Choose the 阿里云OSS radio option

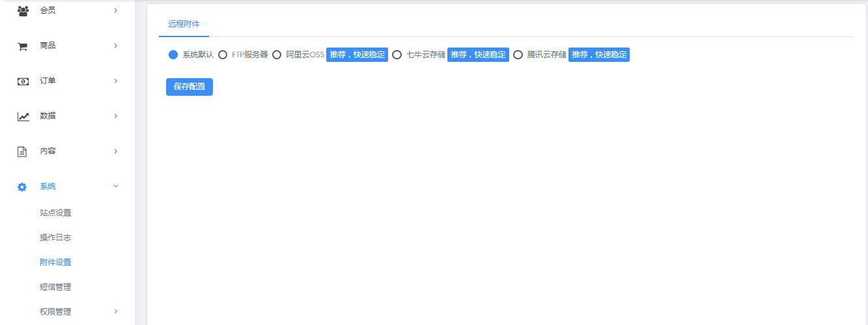(x=277, y=55)
